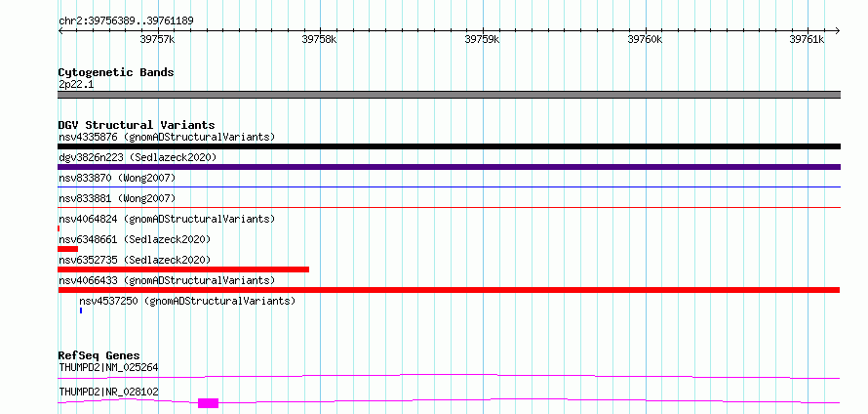Select the purple dgv3826n223 variant bar

(449, 167)
